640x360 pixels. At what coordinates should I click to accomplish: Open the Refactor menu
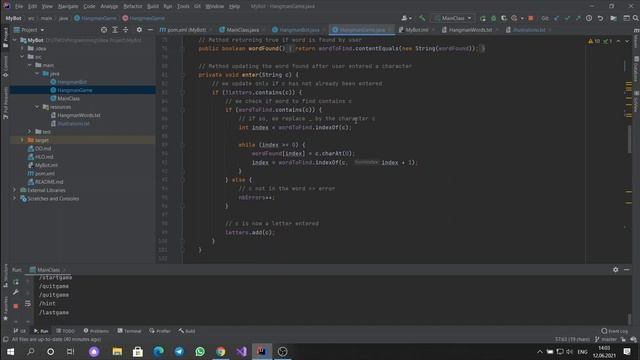tap(133, 6)
